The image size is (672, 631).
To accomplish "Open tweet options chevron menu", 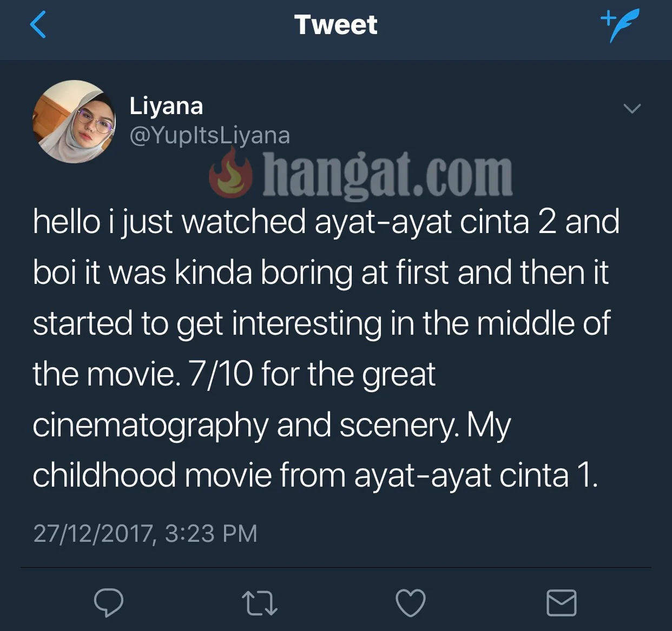I will click(x=632, y=108).
